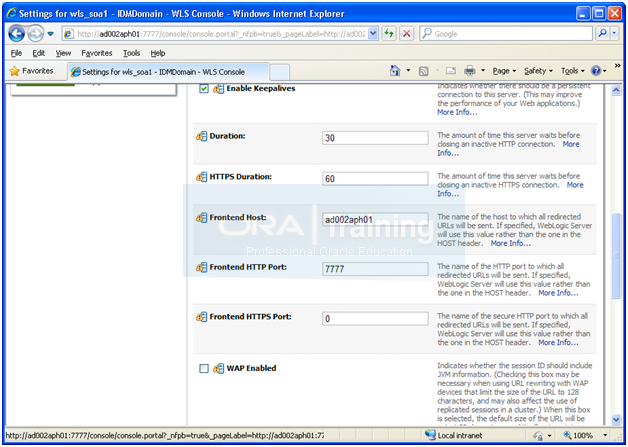Open More Info link for Duration
628x447 pixels.
click(571, 144)
